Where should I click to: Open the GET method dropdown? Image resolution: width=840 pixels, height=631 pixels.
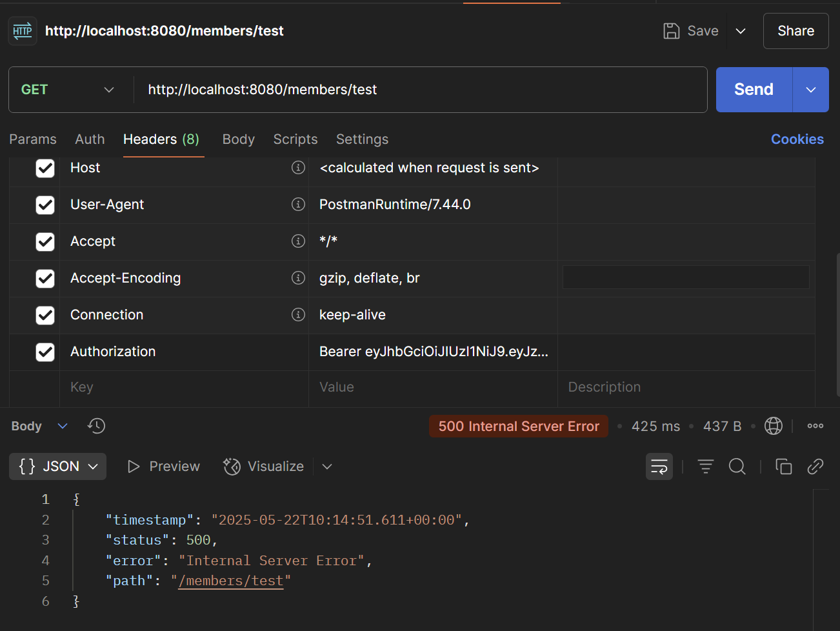pyautogui.click(x=68, y=90)
